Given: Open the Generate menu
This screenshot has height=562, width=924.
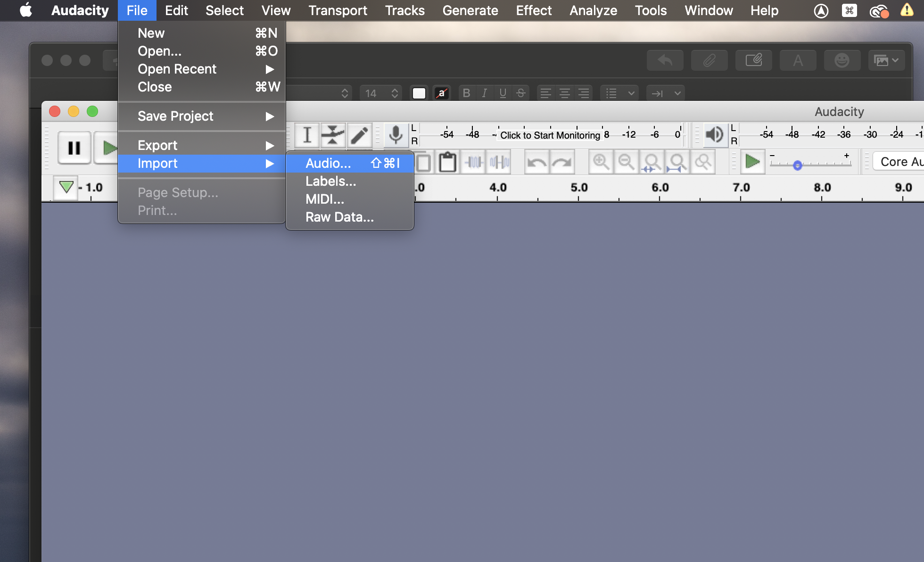Looking at the screenshot, I should (x=470, y=10).
